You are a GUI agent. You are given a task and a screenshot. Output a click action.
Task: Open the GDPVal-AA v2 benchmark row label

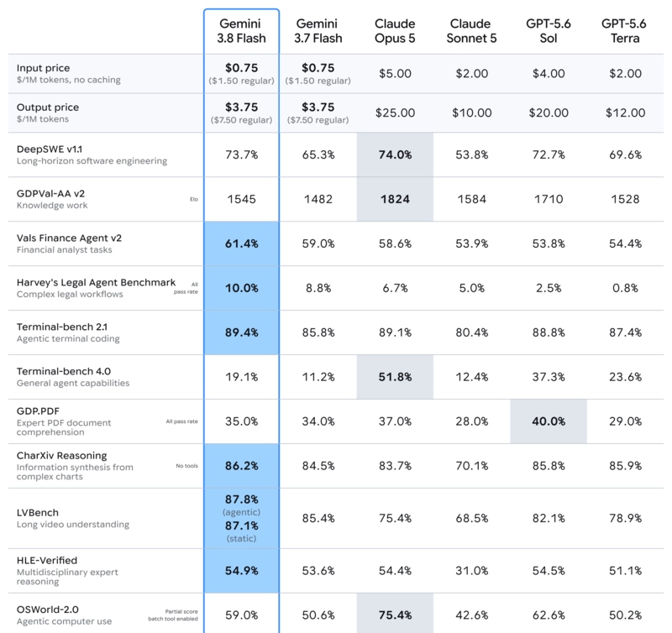point(50,194)
